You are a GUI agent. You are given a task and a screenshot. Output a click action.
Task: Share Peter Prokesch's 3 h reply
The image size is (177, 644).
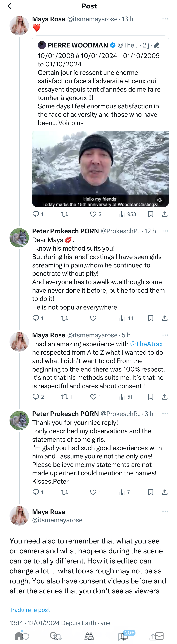click(164, 492)
